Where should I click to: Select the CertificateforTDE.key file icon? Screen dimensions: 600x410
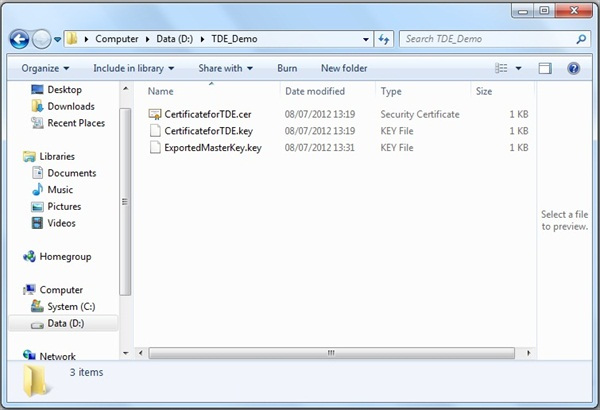click(x=155, y=131)
